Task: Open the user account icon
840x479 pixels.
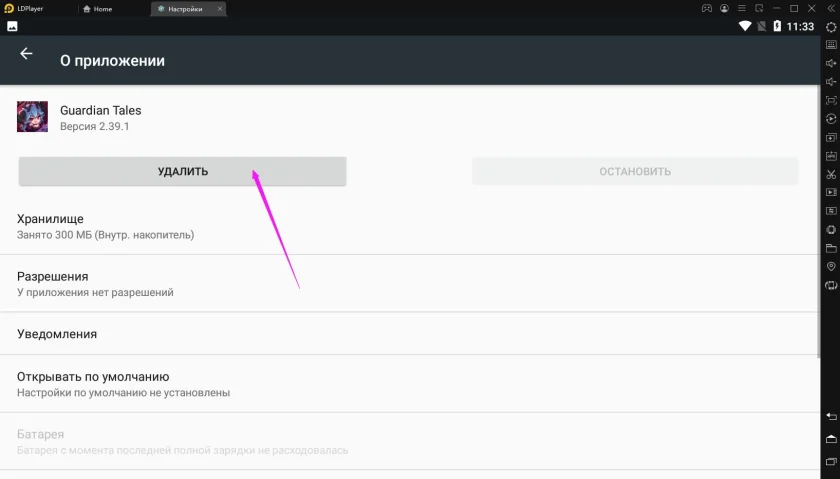Action: pyautogui.click(x=724, y=9)
